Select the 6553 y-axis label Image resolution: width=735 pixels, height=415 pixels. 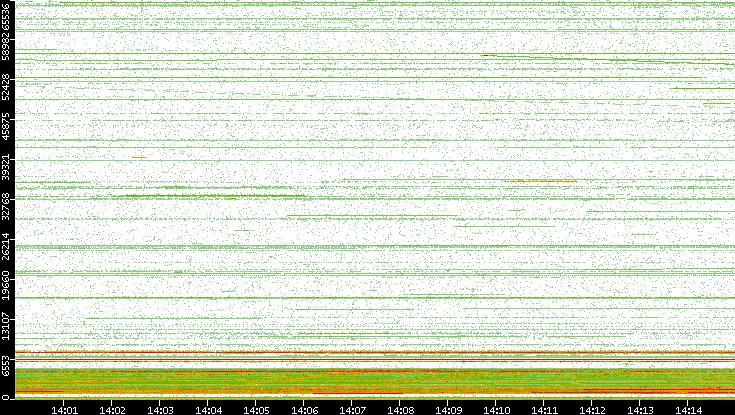point(7,362)
